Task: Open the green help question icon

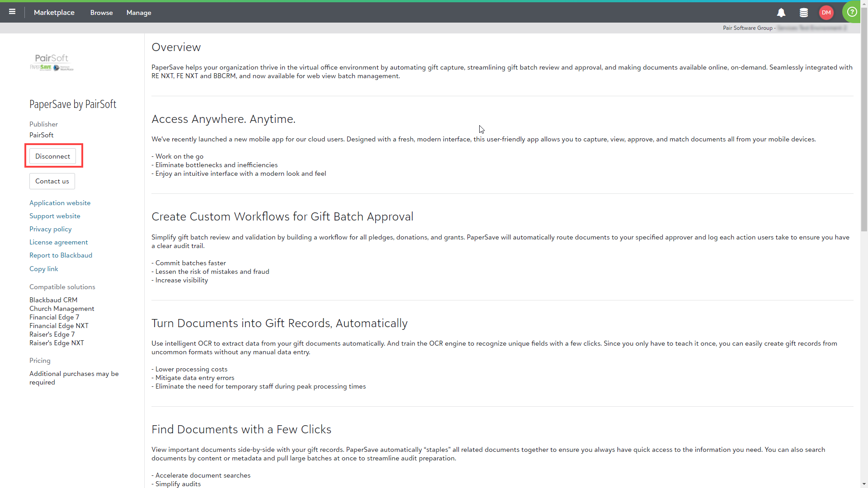Action: coord(852,12)
